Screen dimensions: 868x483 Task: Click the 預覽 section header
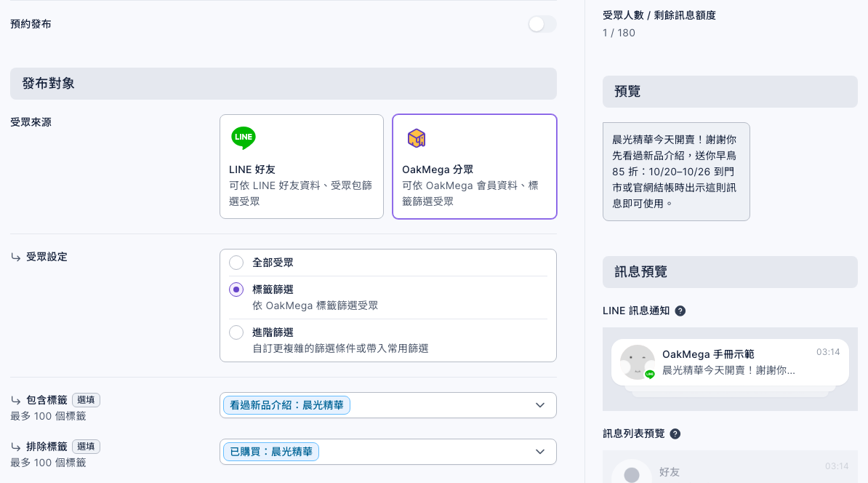(730, 92)
